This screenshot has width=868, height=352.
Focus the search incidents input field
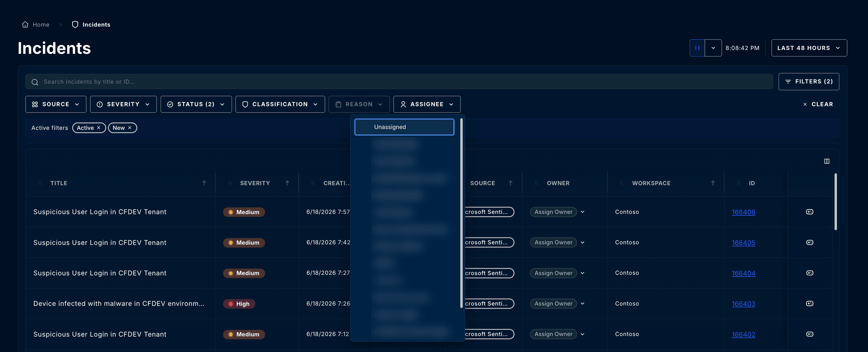[399, 82]
